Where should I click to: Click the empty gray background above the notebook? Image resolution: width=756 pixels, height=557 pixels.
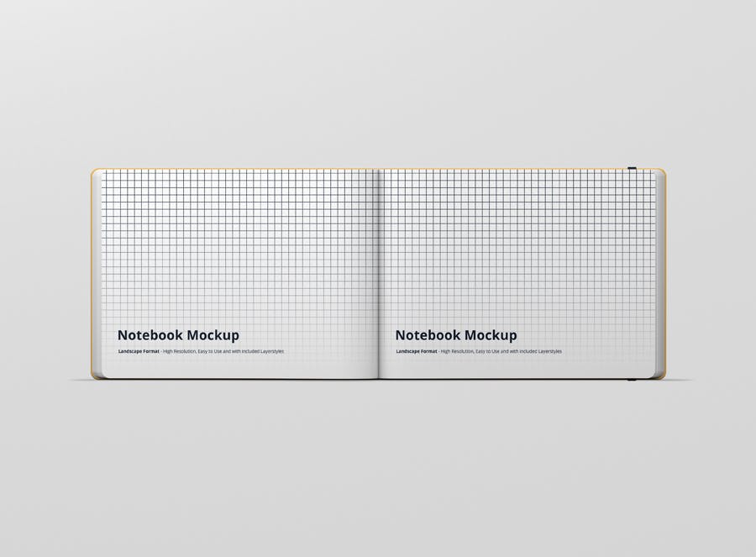(x=378, y=84)
